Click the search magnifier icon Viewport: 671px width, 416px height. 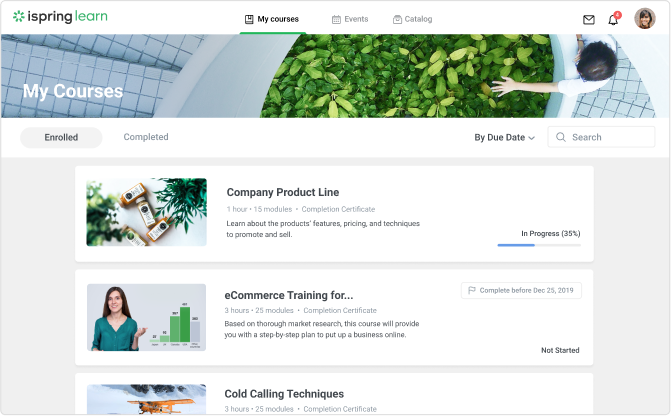[561, 137]
